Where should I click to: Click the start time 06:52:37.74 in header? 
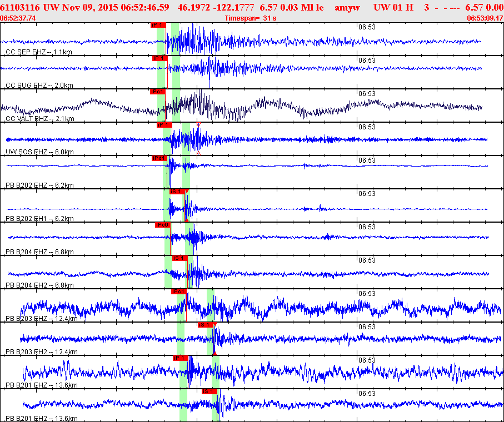click(x=18, y=18)
